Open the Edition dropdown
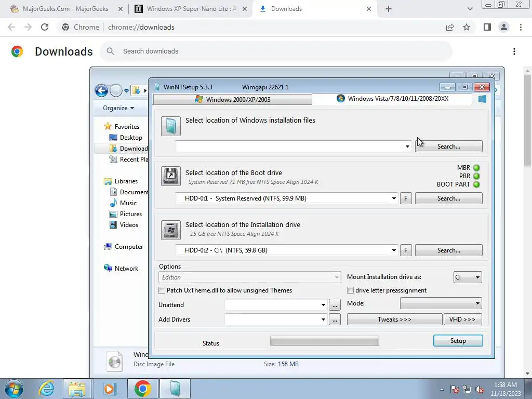The height and width of the screenshot is (399, 532). coord(249,277)
